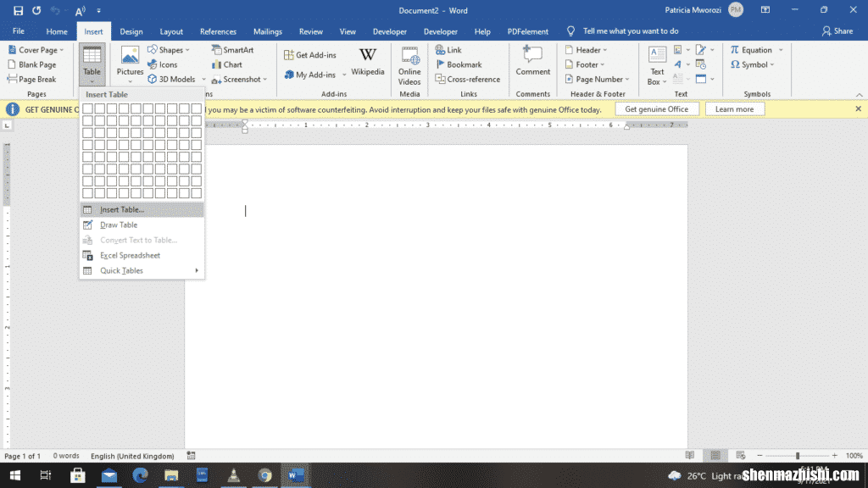
Task: Open Windows Start menu
Action: point(15,475)
